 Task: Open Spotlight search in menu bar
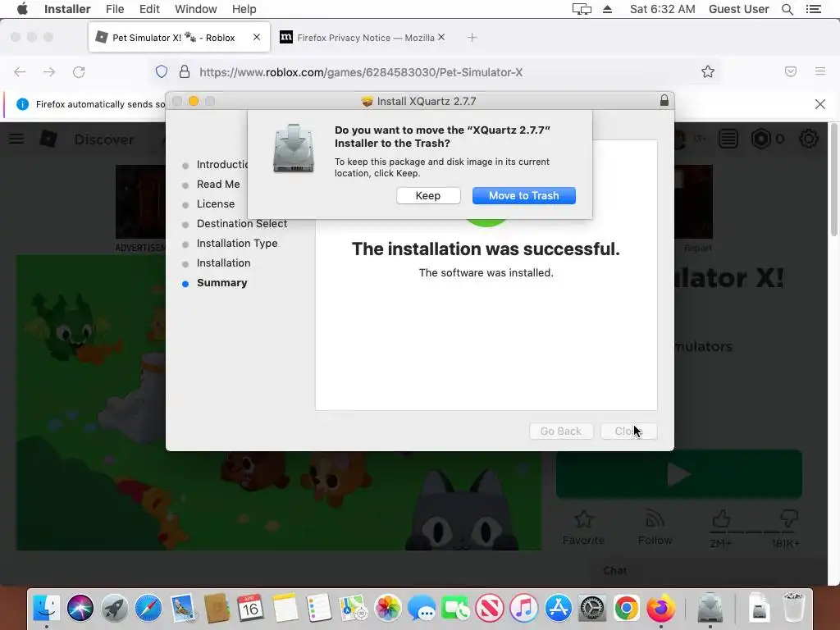click(787, 9)
